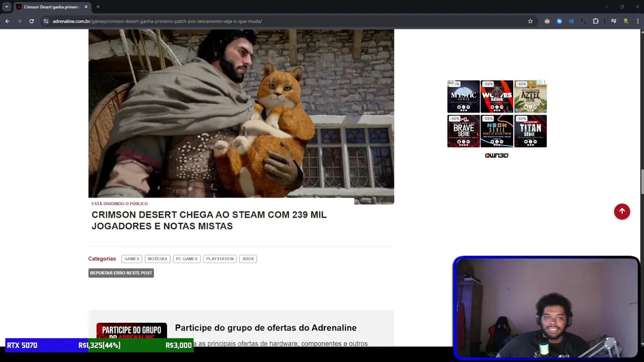Open the Mystic Serie ad thumbnail

pos(463,97)
